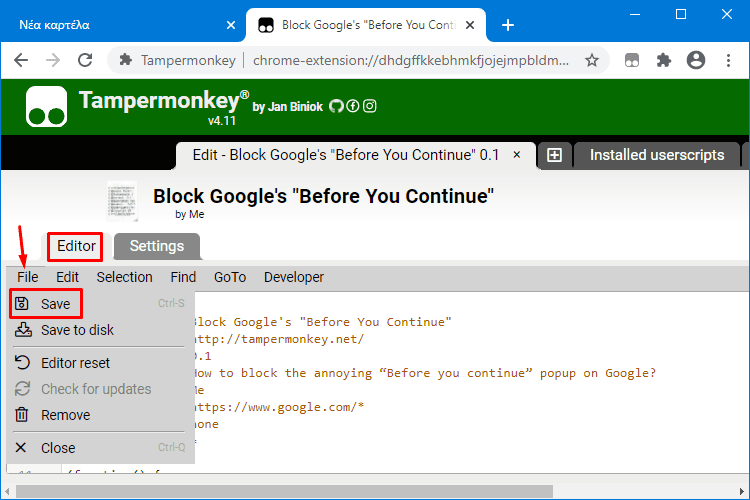Open the File menu
This screenshot has width=750, height=500.
pyautogui.click(x=28, y=277)
